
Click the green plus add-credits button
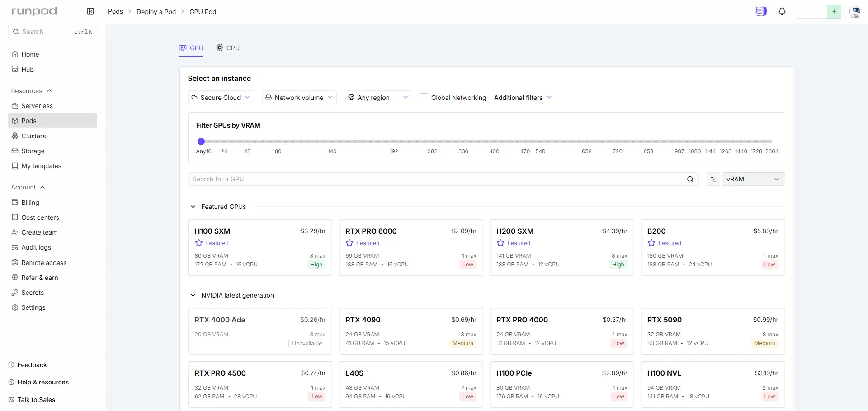tap(834, 11)
